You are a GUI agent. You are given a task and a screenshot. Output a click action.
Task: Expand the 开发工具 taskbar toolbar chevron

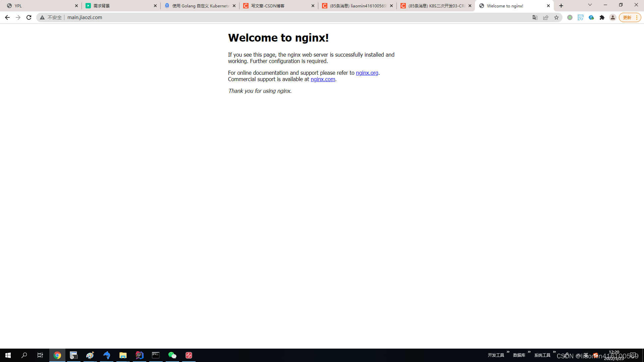coord(508,352)
